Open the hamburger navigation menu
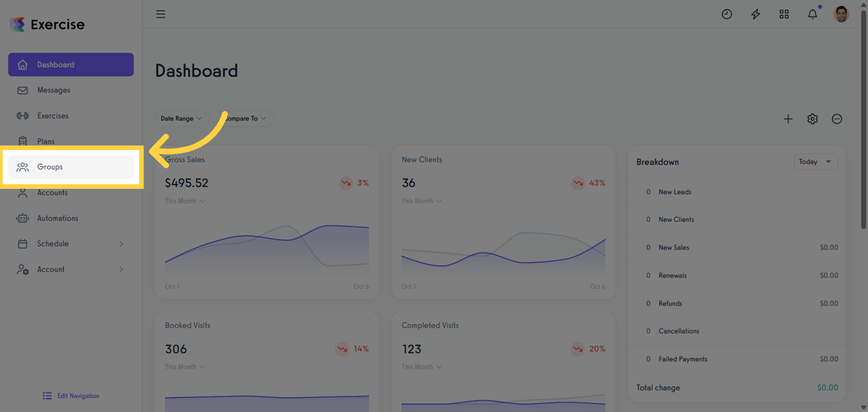868x412 pixels. tap(160, 13)
